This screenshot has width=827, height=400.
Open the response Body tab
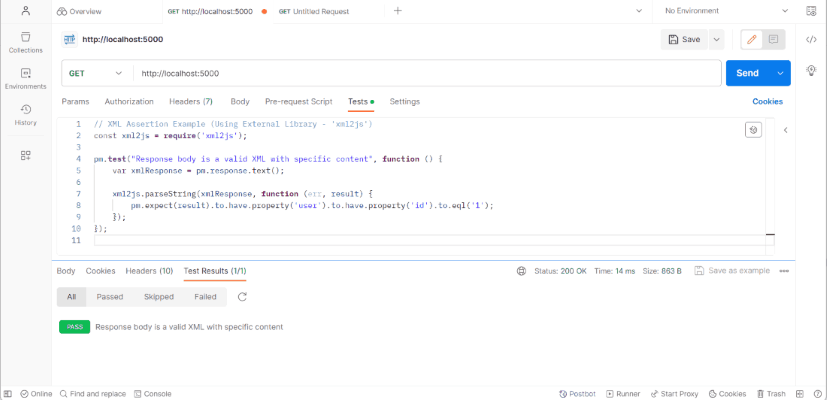[66, 271]
